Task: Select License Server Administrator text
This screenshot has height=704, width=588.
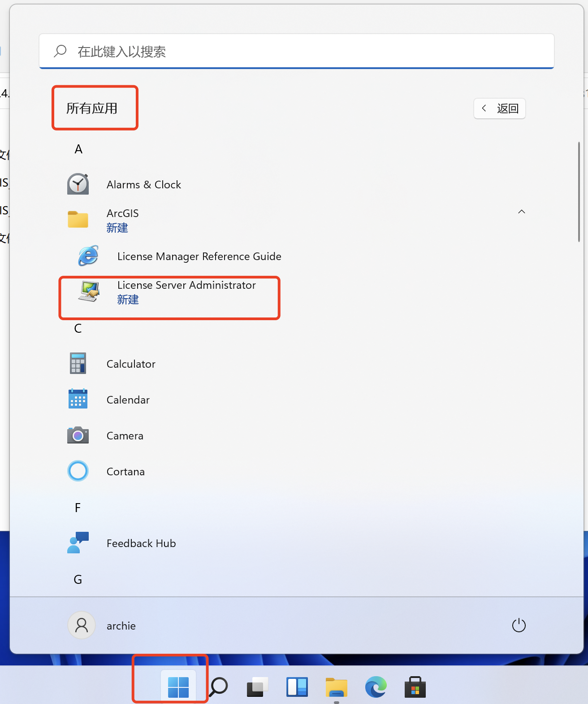Action: [x=186, y=285]
